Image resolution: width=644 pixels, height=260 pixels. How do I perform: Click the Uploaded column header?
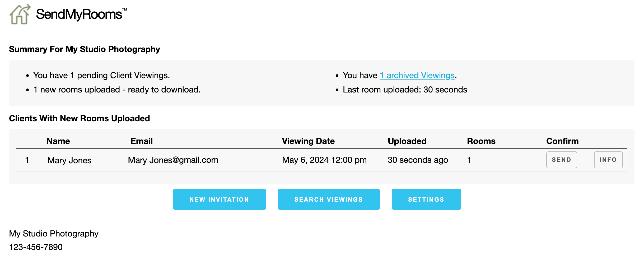tap(407, 141)
